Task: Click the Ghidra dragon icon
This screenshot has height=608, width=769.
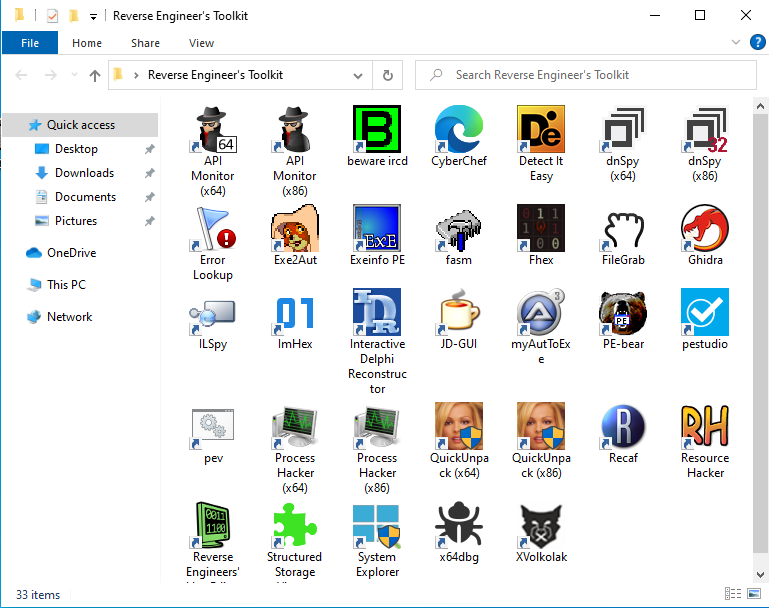Action: pos(705,228)
